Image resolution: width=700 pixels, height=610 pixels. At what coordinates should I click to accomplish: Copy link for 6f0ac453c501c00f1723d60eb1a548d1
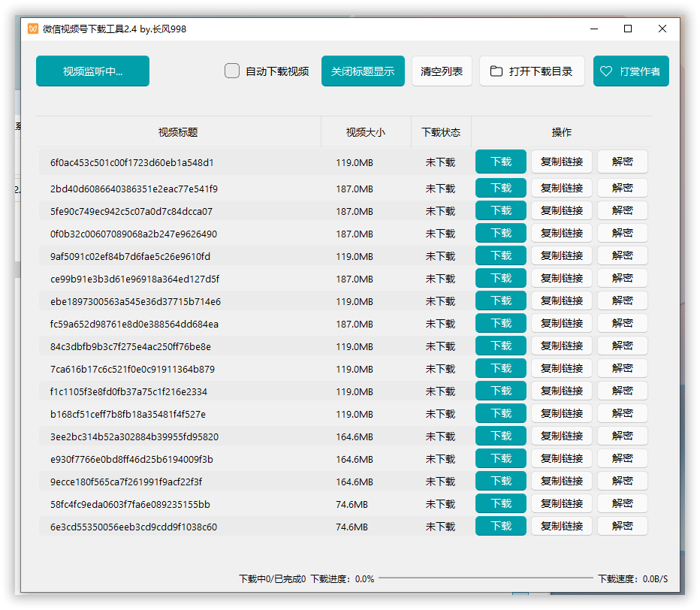click(562, 162)
